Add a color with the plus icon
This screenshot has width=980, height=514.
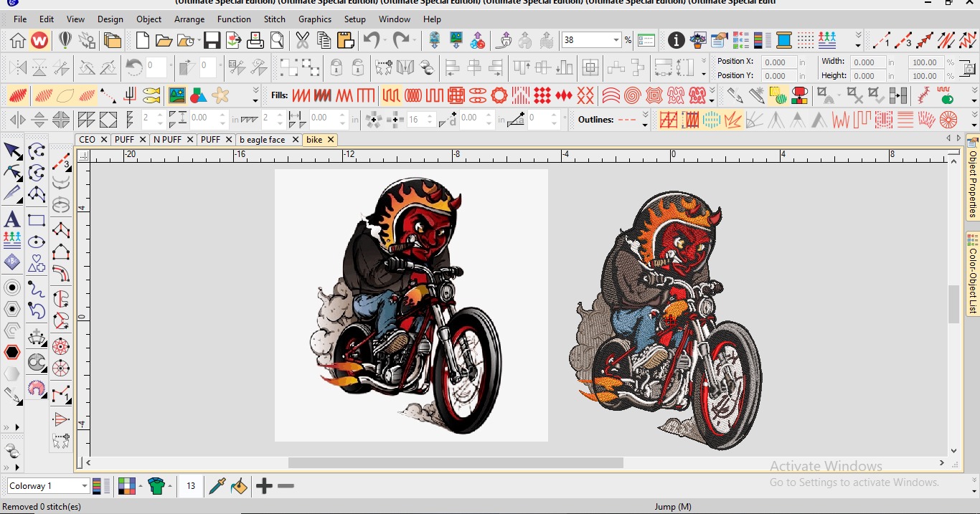[x=264, y=486]
